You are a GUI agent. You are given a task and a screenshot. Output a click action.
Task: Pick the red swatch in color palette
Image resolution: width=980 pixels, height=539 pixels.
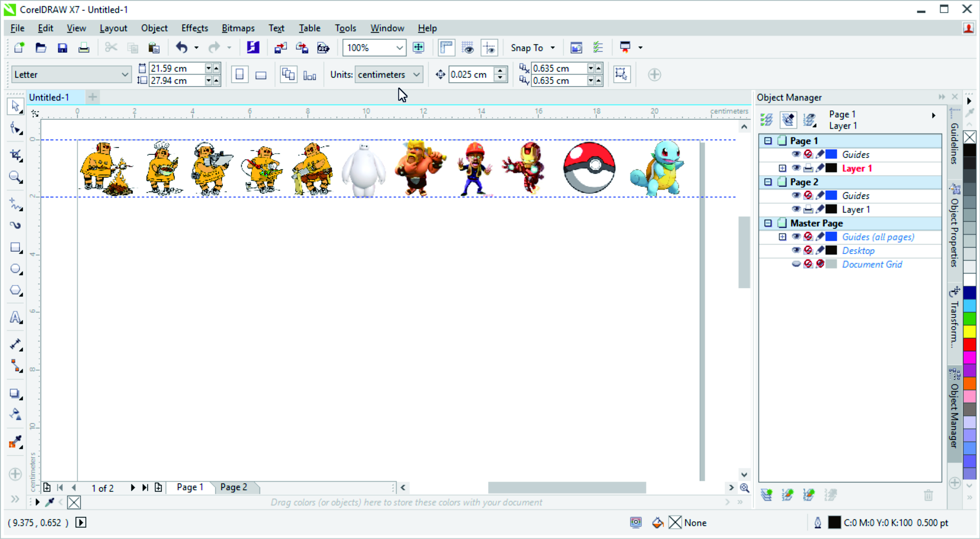(x=970, y=344)
